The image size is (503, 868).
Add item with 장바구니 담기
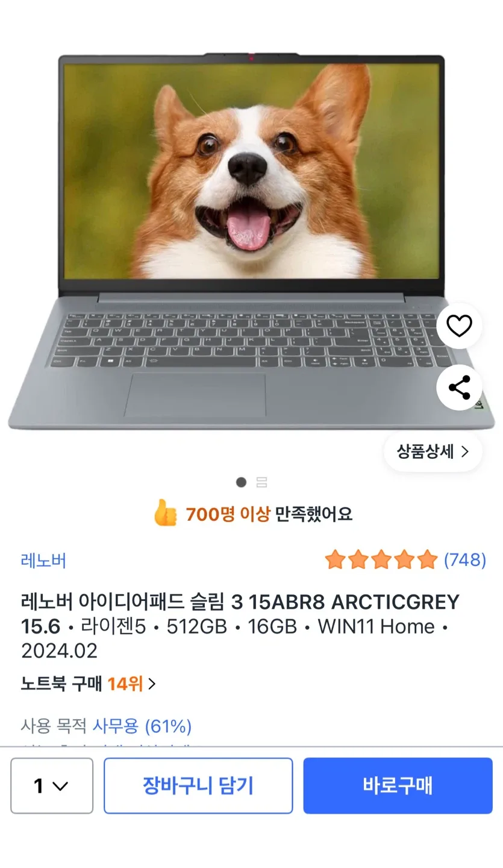click(198, 786)
